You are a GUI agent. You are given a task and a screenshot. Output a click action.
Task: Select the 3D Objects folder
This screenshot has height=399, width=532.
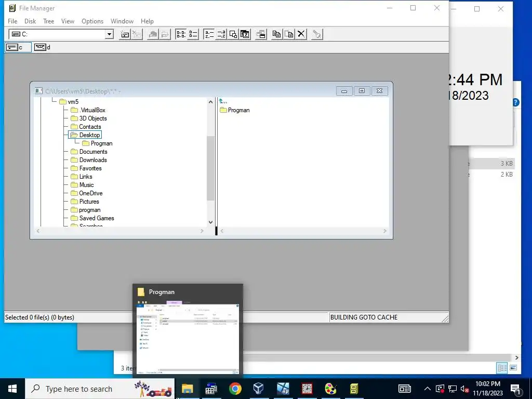click(x=89, y=118)
